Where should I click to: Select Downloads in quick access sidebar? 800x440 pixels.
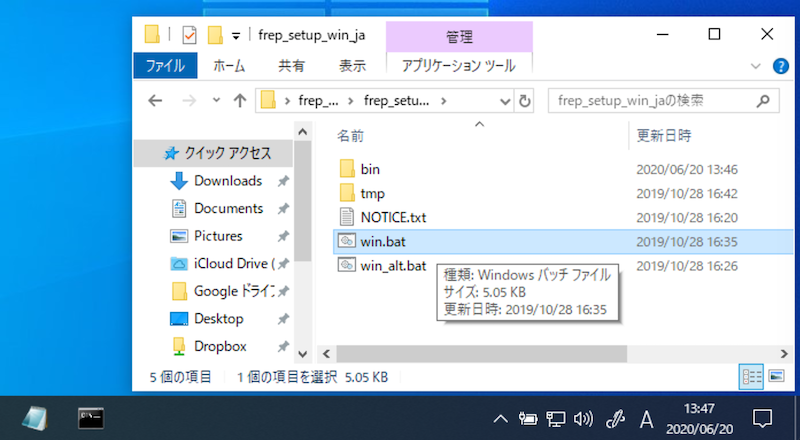tap(227, 181)
